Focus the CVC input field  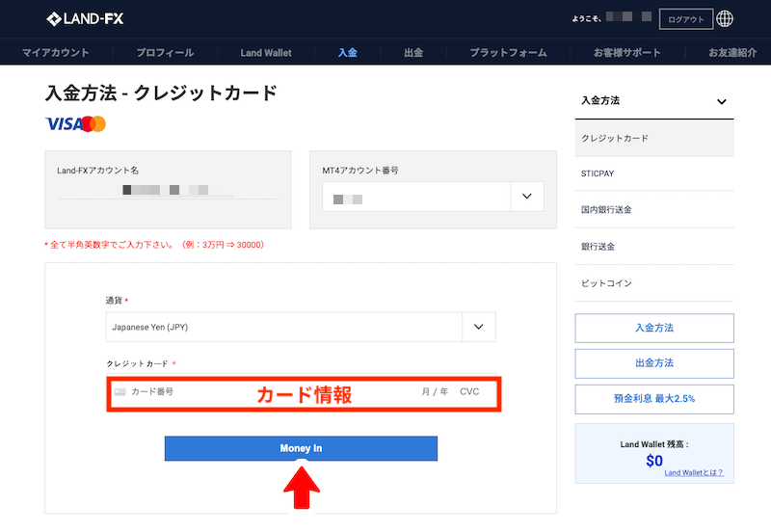point(469,392)
